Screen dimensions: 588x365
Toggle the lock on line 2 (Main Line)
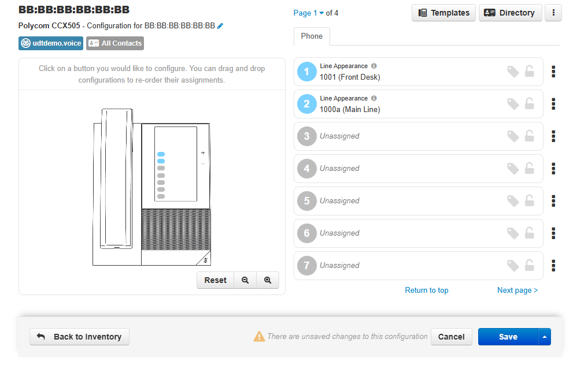click(x=529, y=104)
